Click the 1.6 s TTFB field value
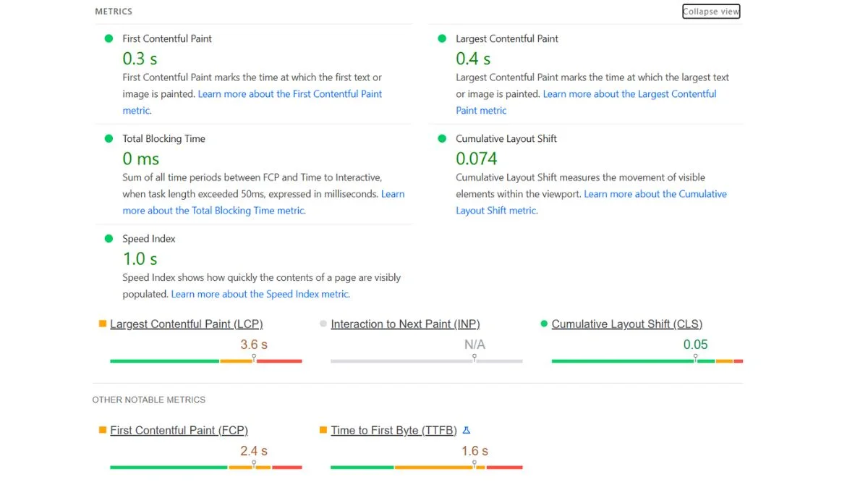 click(x=475, y=451)
